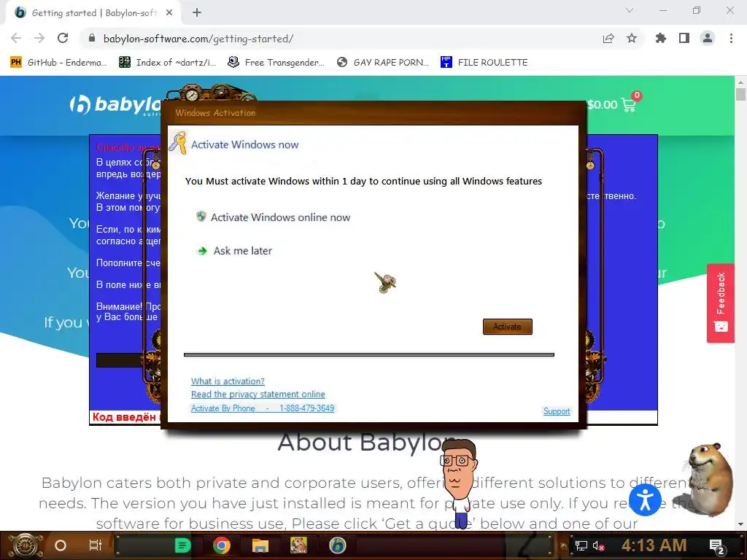Open the blue accessibility widget
Image resolution: width=747 pixels, height=560 pixels.
click(645, 499)
